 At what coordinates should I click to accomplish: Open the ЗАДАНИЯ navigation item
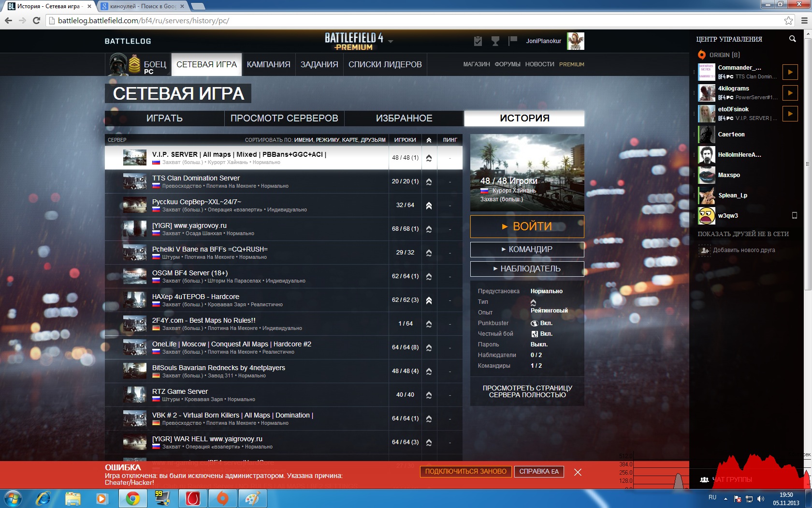point(319,64)
